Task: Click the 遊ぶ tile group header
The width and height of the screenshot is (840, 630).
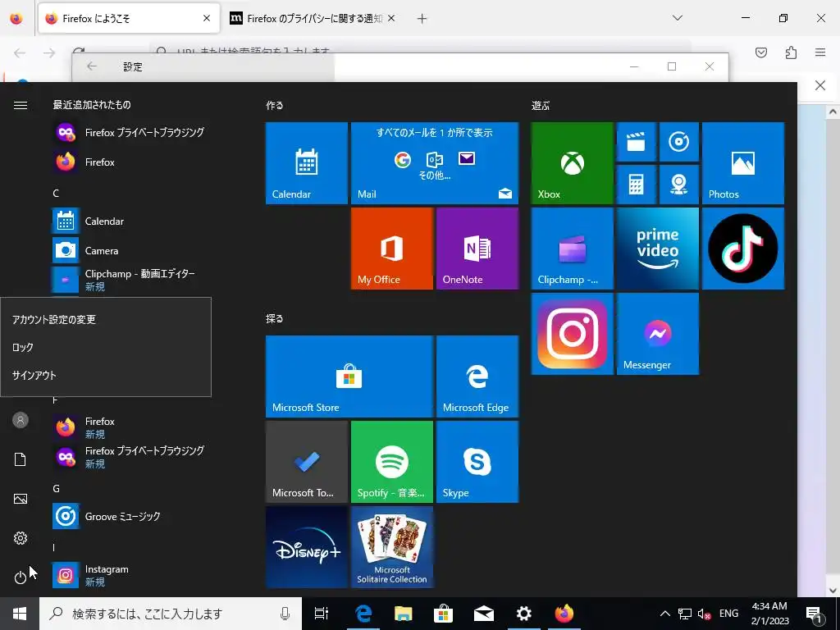Action: pos(541,106)
